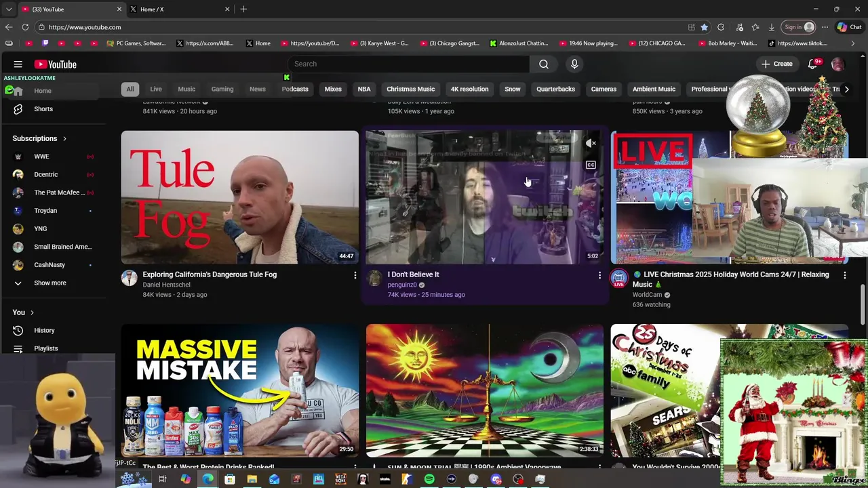Open browser downloads icon
868x488 pixels.
[x=772, y=27]
